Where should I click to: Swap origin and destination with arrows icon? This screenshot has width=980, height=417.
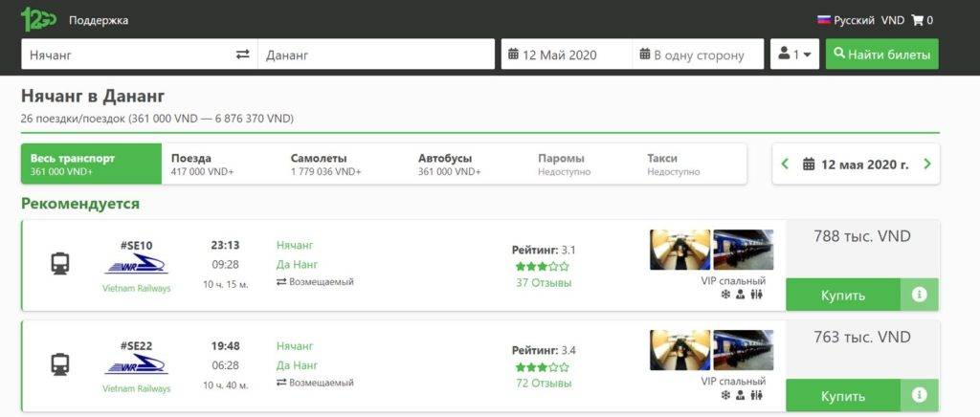[242, 55]
